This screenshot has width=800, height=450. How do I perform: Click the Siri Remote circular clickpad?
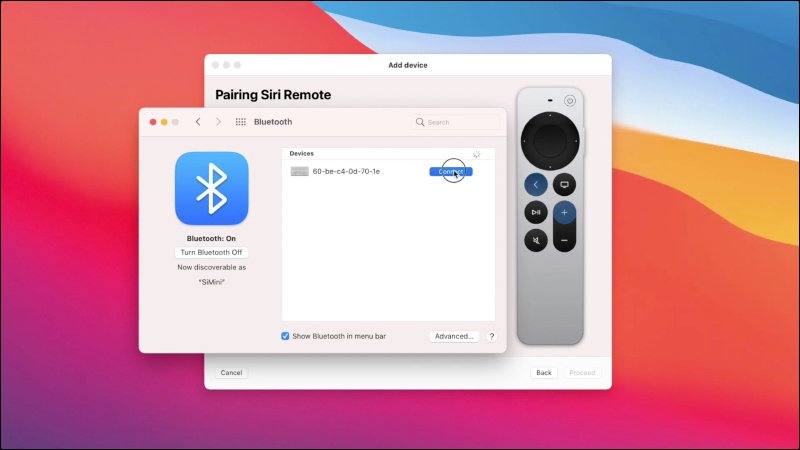(x=550, y=141)
